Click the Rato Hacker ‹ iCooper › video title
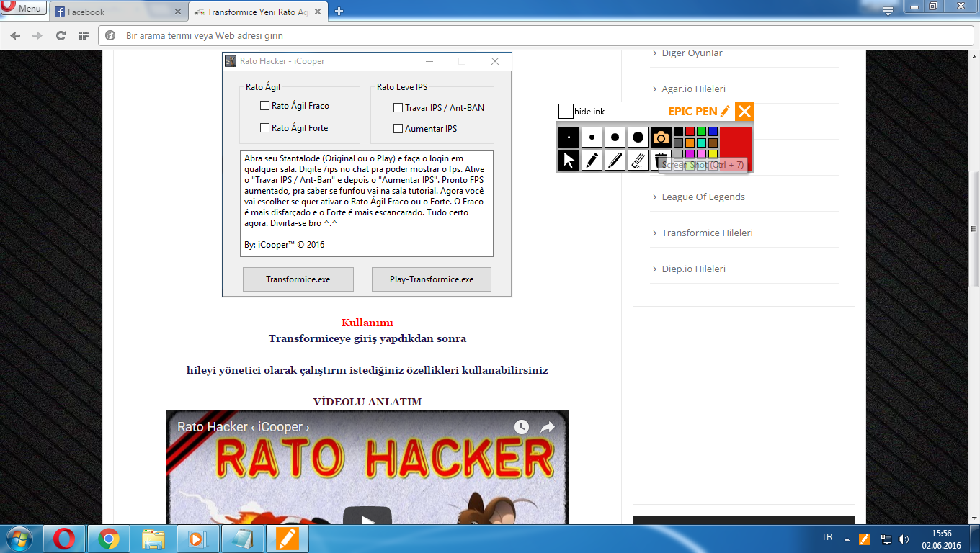Image resolution: width=980 pixels, height=553 pixels. 244,427
